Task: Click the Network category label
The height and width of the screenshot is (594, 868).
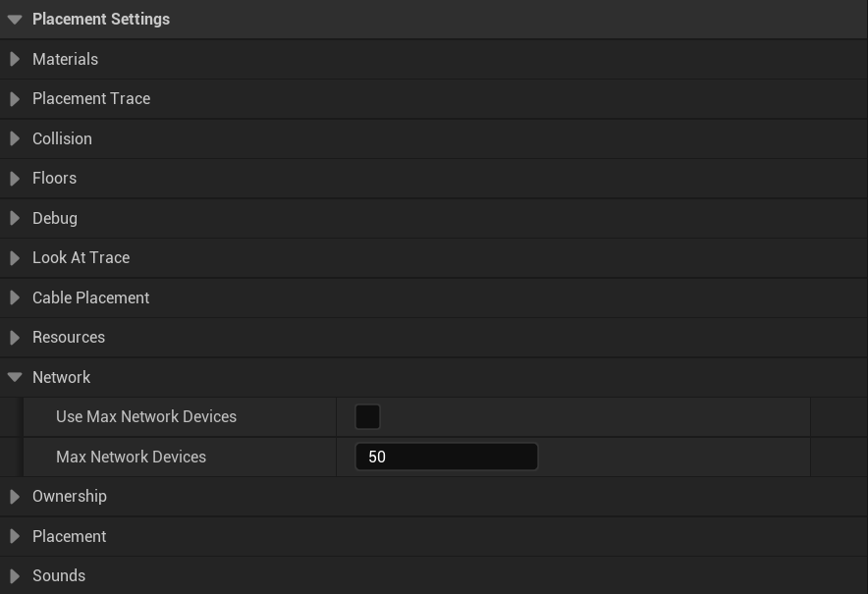Action: click(x=61, y=377)
